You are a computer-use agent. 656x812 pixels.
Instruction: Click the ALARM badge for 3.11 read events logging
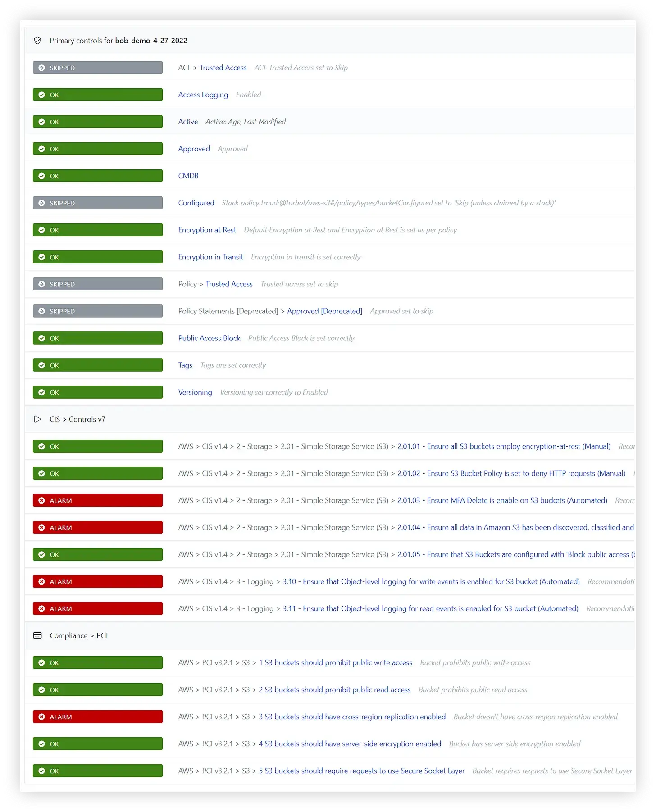[98, 608]
